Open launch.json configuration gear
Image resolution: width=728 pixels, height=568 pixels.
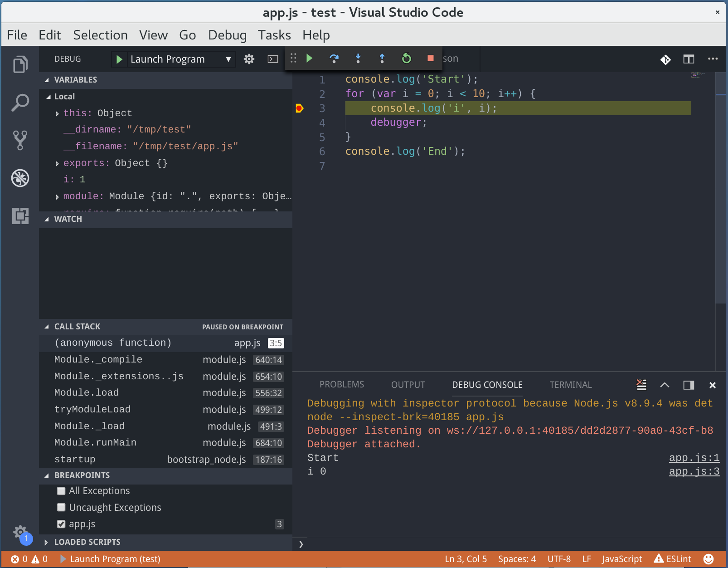(249, 59)
